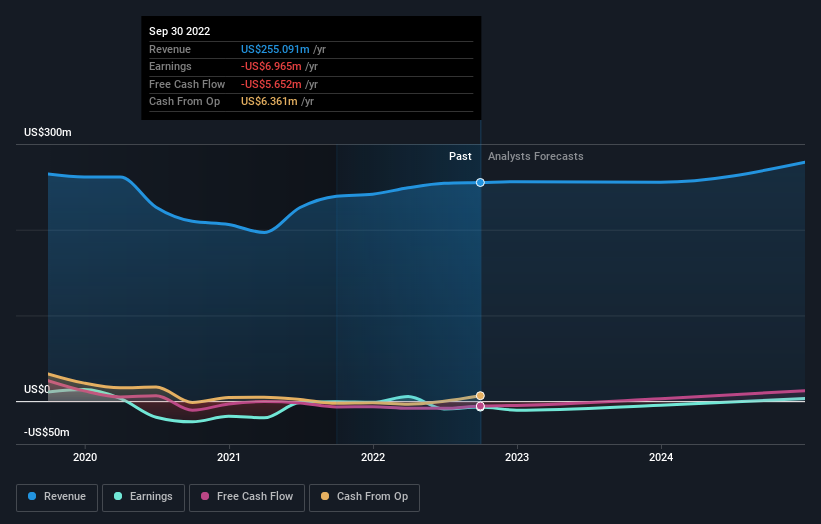Toggle the Free Cash Flow legend series
Viewport: 821px width, 524px height.
(x=247, y=497)
